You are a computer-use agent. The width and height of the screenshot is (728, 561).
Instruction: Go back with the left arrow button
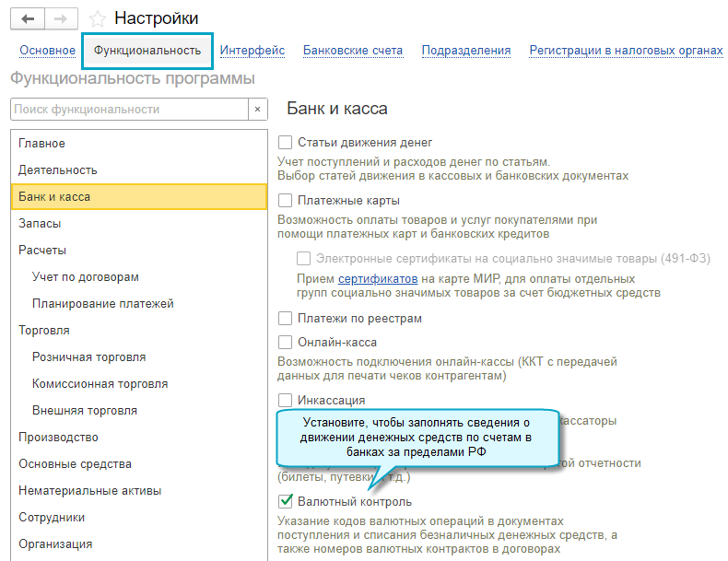click(x=28, y=18)
